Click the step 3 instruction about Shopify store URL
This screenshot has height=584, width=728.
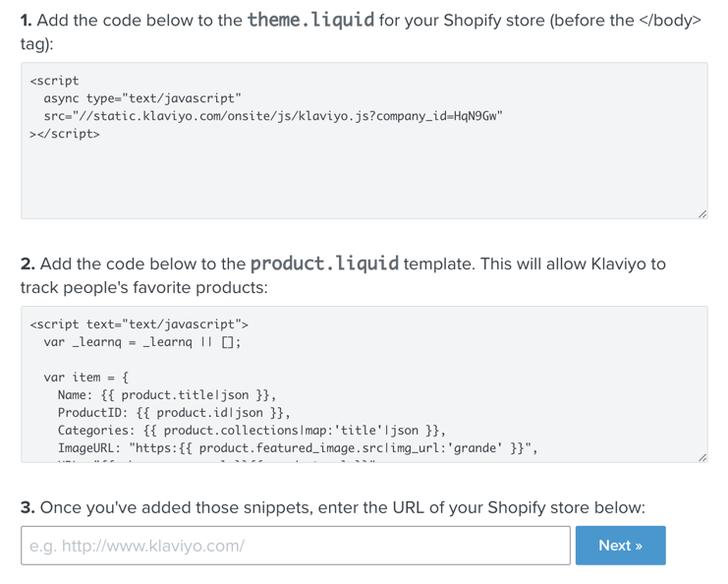pos(333,507)
